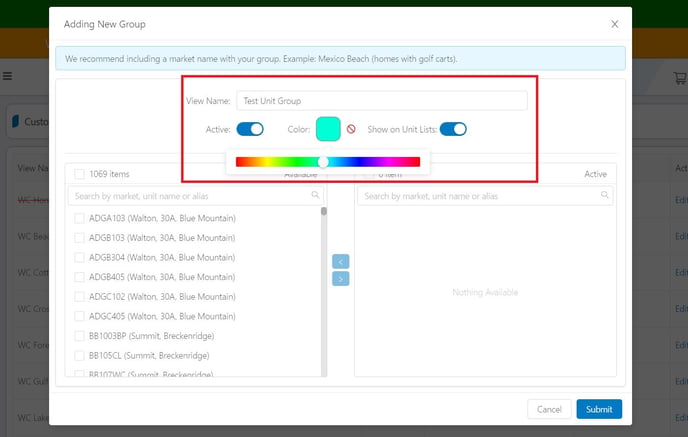Open the hamburger menu behind the dialog
The width and height of the screenshot is (688, 437).
pos(7,76)
